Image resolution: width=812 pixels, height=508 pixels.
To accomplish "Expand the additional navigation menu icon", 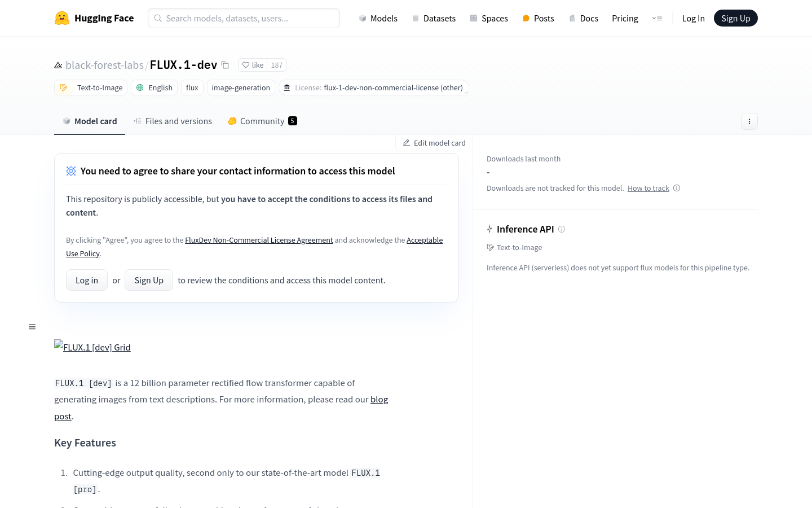I will [x=657, y=18].
